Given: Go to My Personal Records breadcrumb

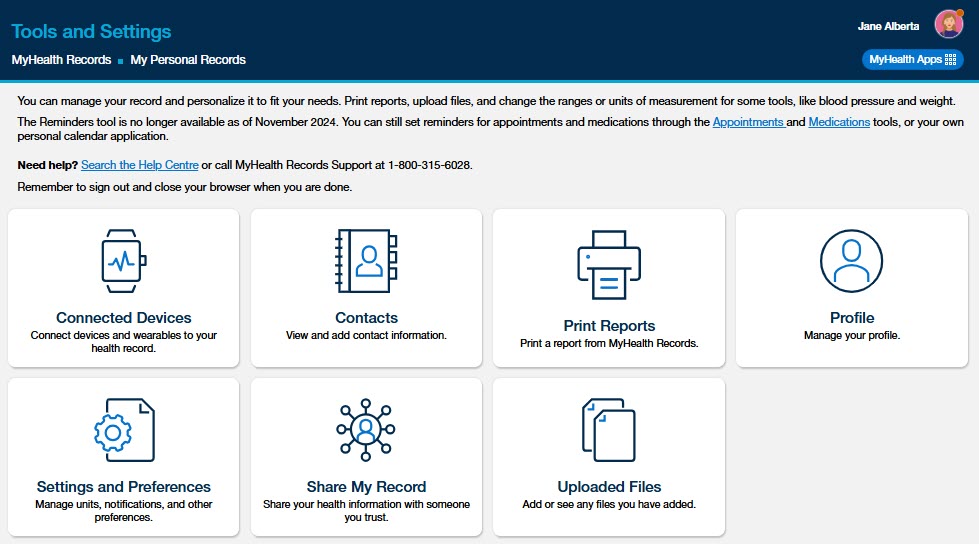Looking at the screenshot, I should 188,60.
